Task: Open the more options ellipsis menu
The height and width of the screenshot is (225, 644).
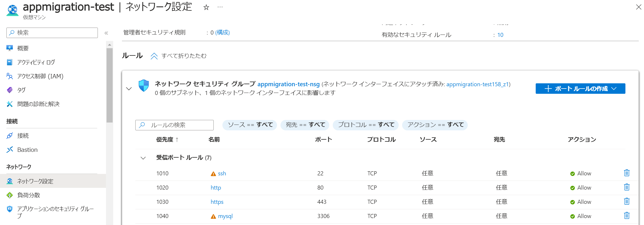Action: (x=220, y=7)
